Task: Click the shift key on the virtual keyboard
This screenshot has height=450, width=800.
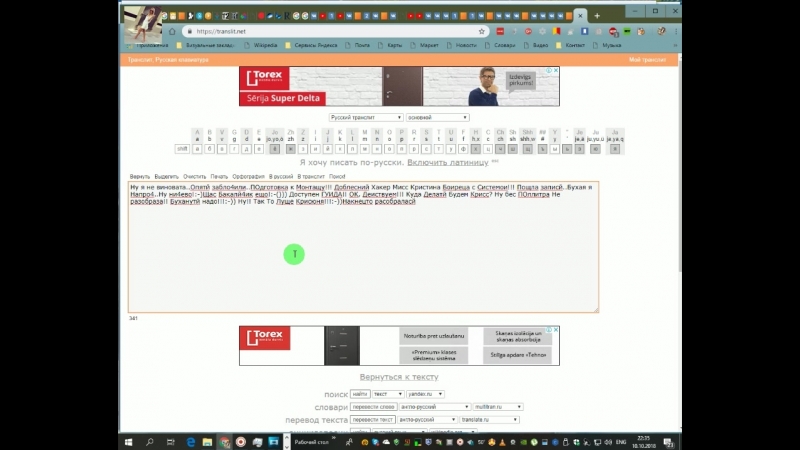Action: point(183,148)
